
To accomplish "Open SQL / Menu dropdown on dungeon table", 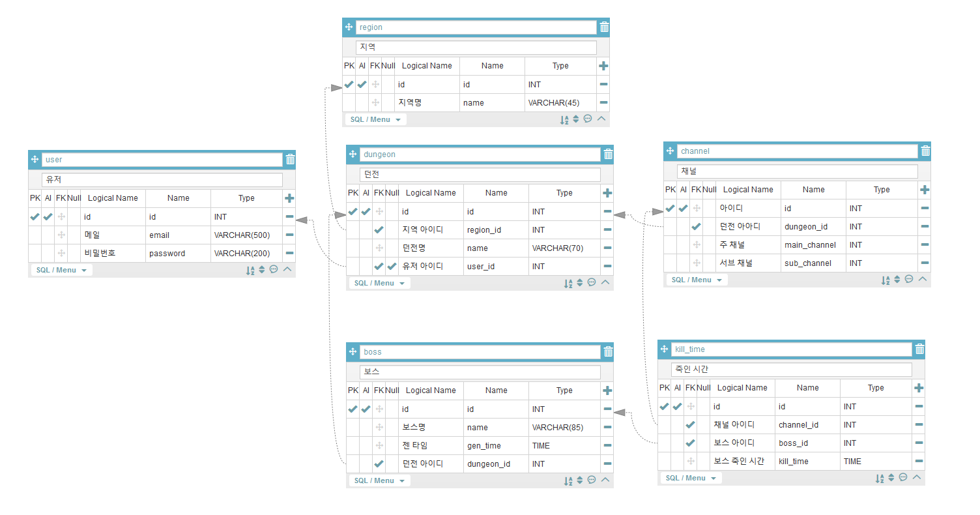I will tap(379, 283).
